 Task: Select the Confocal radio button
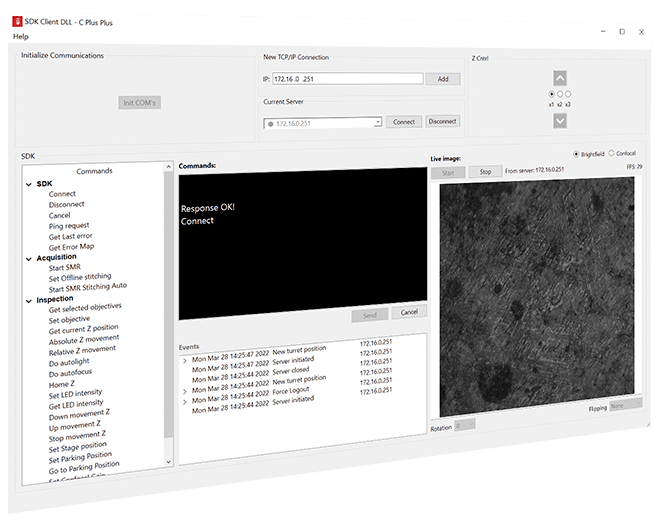(611, 153)
